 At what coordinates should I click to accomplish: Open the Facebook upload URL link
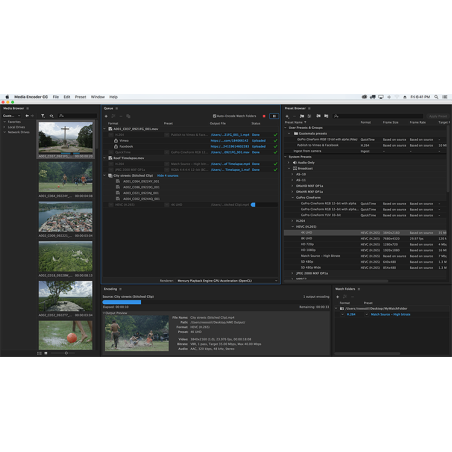pyautogui.click(x=230, y=146)
